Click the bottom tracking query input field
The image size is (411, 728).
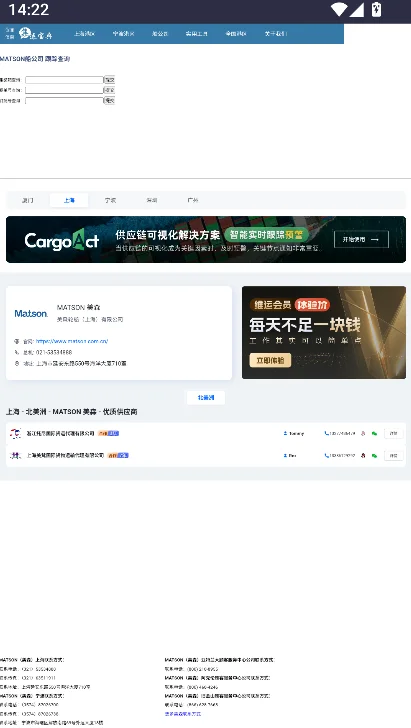point(64,100)
